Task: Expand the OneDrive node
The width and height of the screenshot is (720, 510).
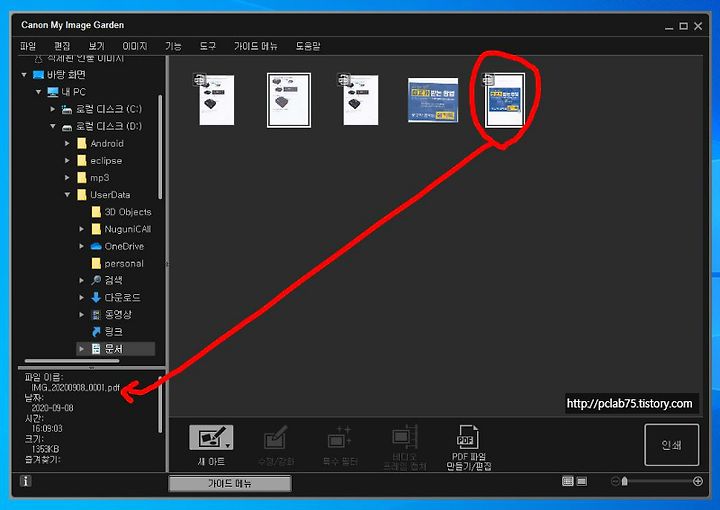Action: click(82, 246)
